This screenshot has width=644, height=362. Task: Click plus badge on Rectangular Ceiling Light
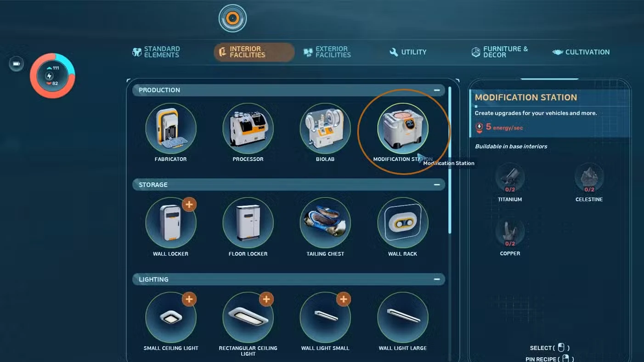pos(266,300)
